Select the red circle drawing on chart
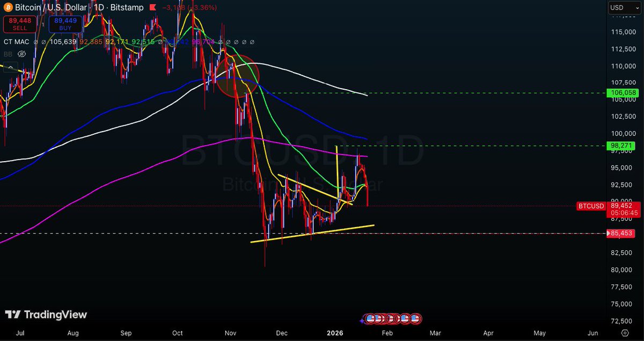 (x=238, y=76)
